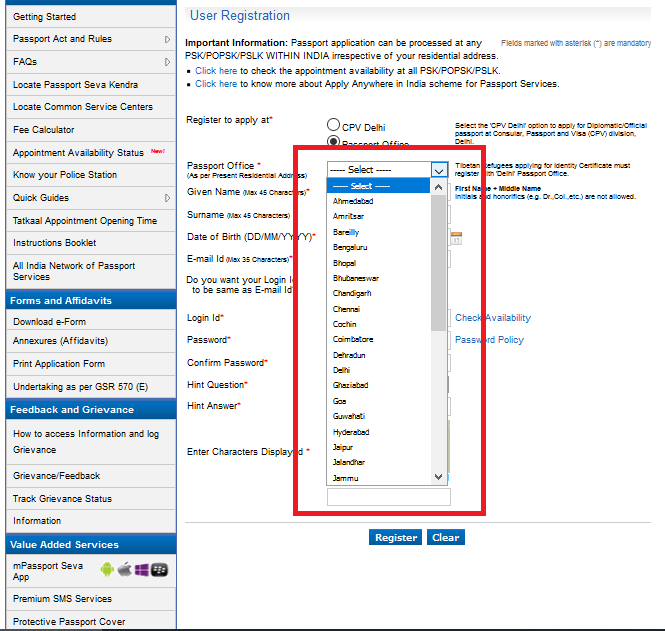Expand the Quick Guides submenu arrow

[168, 198]
